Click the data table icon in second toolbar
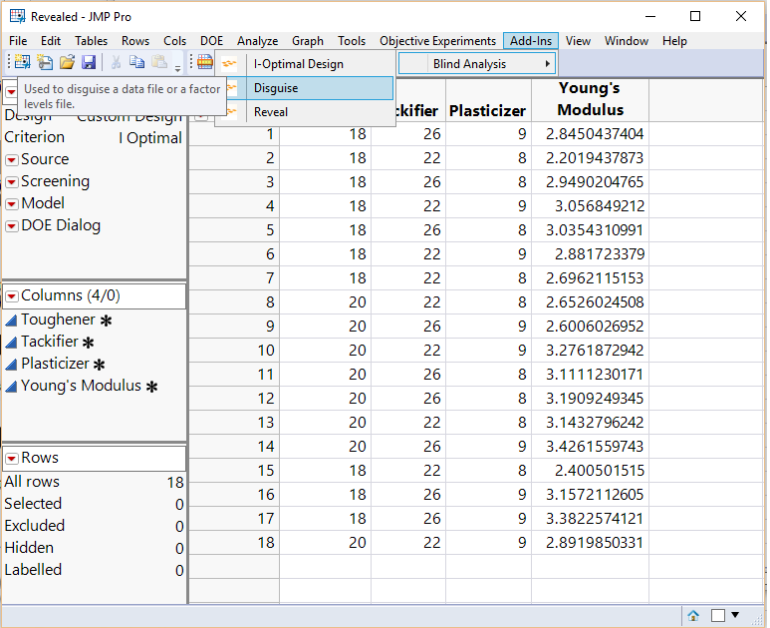Screen dimensions: 770x628 [x=205, y=62]
